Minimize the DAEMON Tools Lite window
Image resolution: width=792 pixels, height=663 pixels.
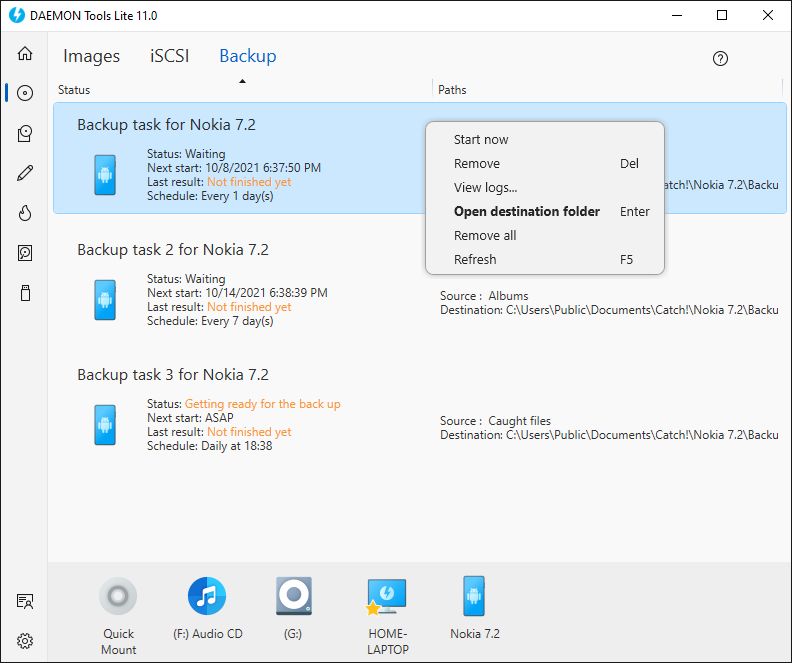tap(677, 15)
